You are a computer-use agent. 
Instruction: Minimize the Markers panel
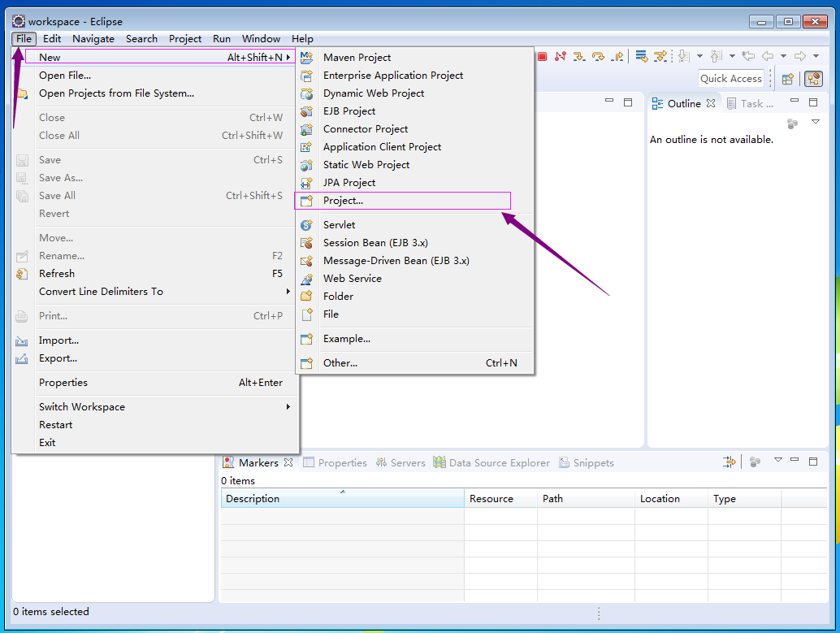[x=795, y=459]
